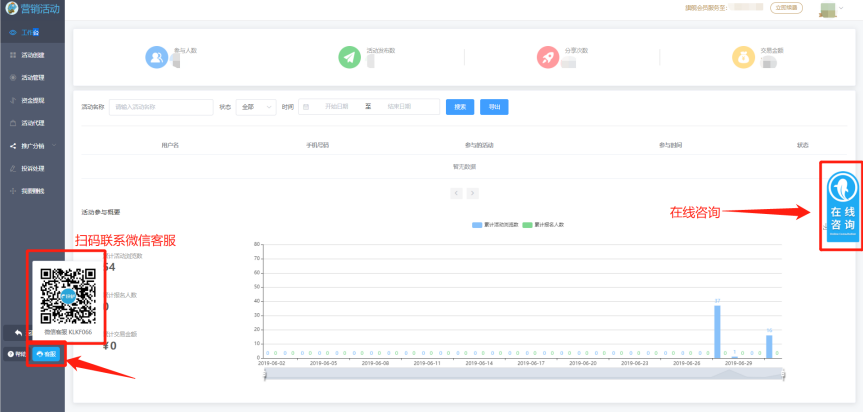This screenshot has width=863, height=412.
Task: Click the WeChat customer service QR code
Action: tap(66, 294)
